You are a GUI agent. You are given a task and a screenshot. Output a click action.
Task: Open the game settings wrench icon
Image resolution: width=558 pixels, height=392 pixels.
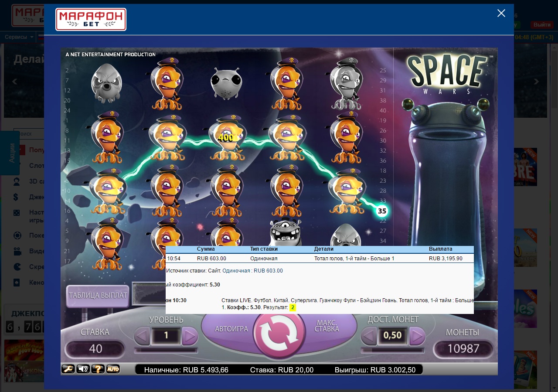coord(68,369)
